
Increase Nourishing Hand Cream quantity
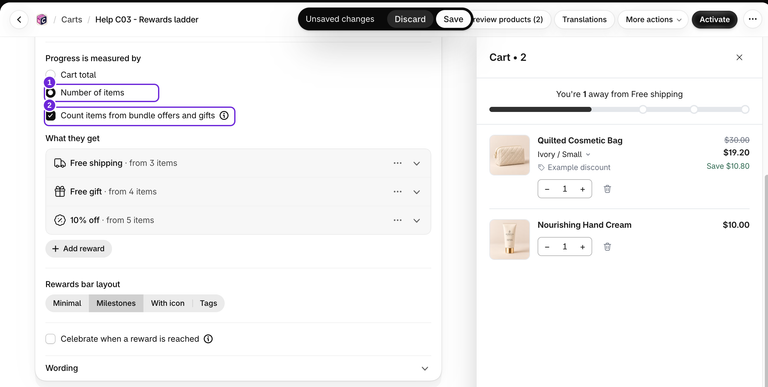(x=582, y=247)
